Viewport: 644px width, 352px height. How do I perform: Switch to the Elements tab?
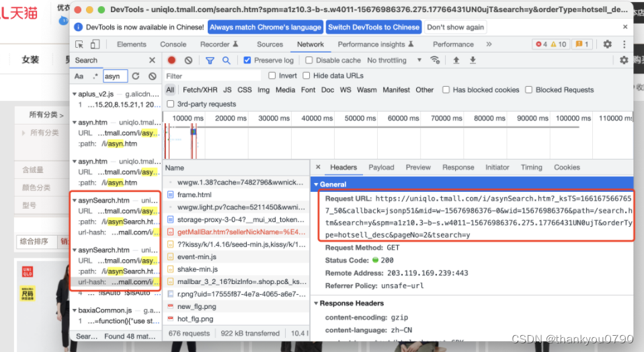[132, 44]
